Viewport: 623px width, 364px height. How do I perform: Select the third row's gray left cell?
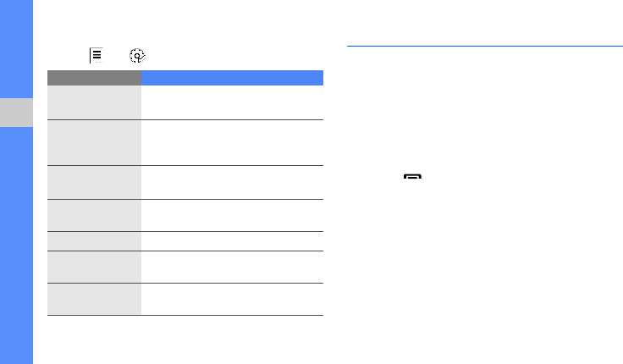click(94, 182)
